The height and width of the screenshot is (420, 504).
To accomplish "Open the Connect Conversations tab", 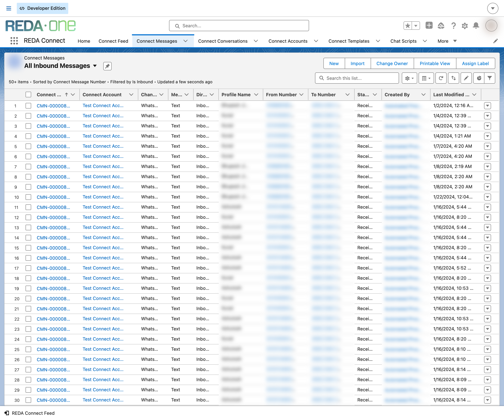I will [x=222, y=41].
